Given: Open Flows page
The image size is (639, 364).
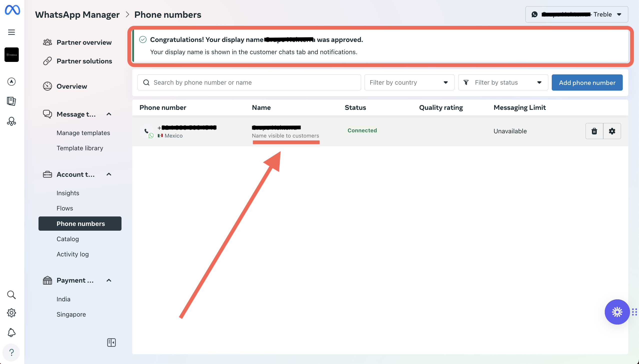Looking at the screenshot, I should tap(65, 208).
